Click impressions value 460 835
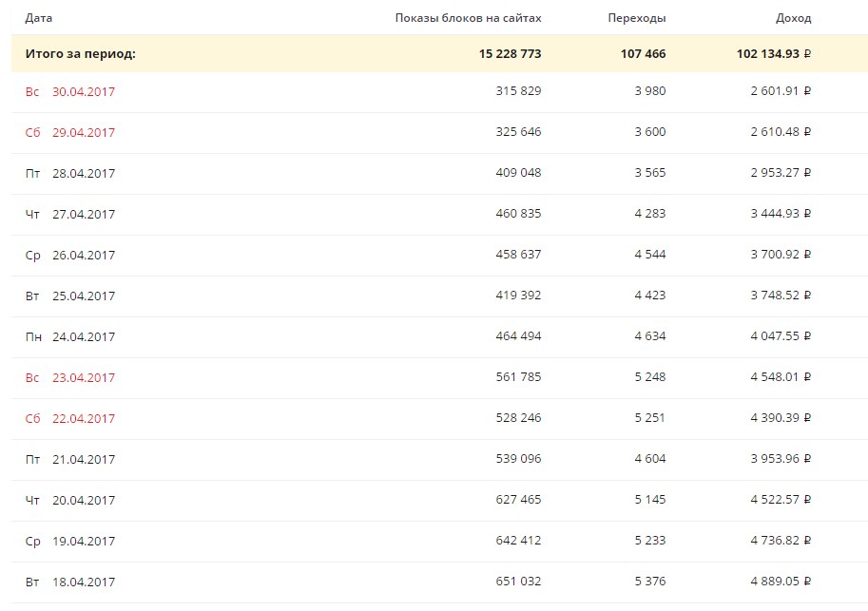868x611 pixels. [x=518, y=214]
